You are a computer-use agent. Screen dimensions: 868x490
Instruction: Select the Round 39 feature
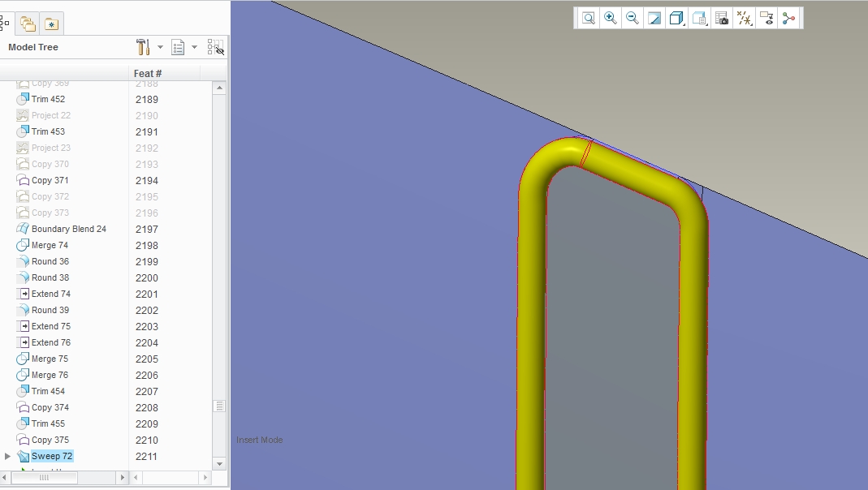[x=50, y=310]
